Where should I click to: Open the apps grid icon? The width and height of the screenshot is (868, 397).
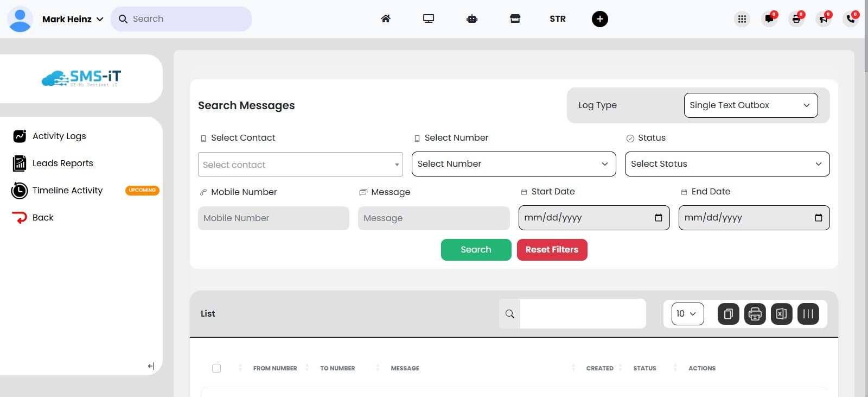[742, 19]
